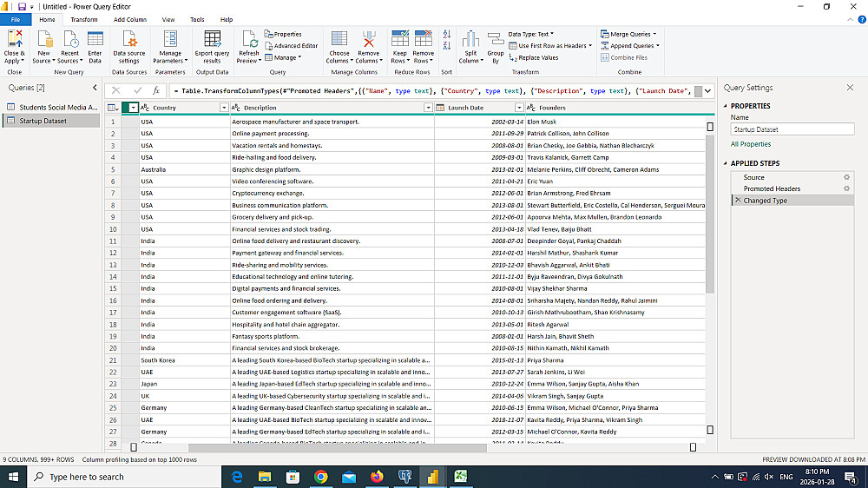
Task: Click the table icon in grid corner
Action: [112, 108]
